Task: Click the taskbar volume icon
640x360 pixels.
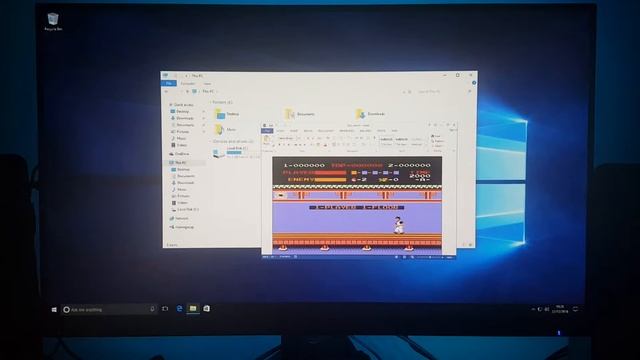Action: point(547,309)
